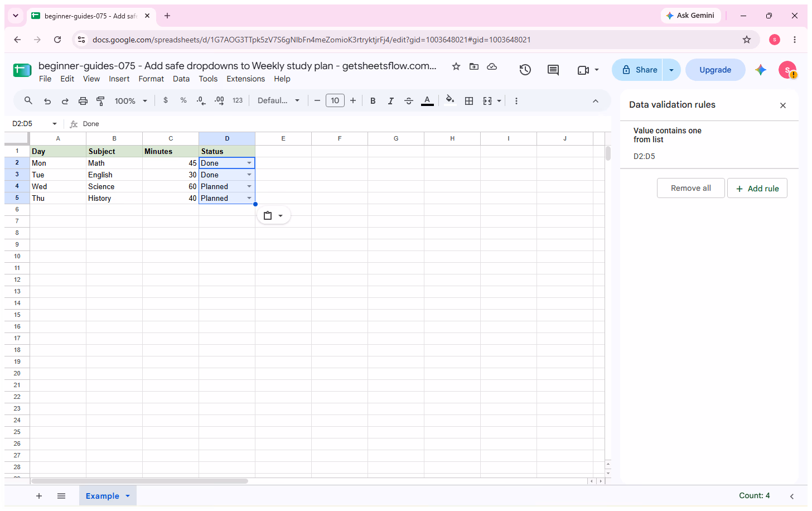Open the Status dropdown for Wed row
The image size is (812, 511).
pyautogui.click(x=249, y=186)
